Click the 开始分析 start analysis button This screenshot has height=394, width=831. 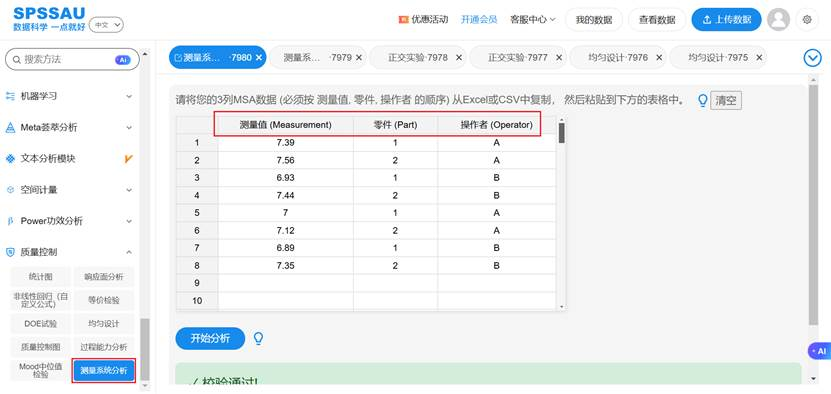click(210, 338)
